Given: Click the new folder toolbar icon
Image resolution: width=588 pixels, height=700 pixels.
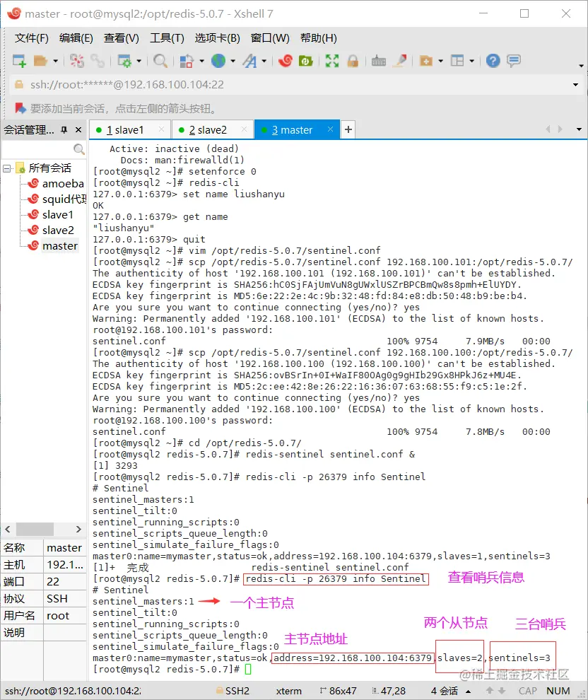Looking at the screenshot, I should coord(426,61).
